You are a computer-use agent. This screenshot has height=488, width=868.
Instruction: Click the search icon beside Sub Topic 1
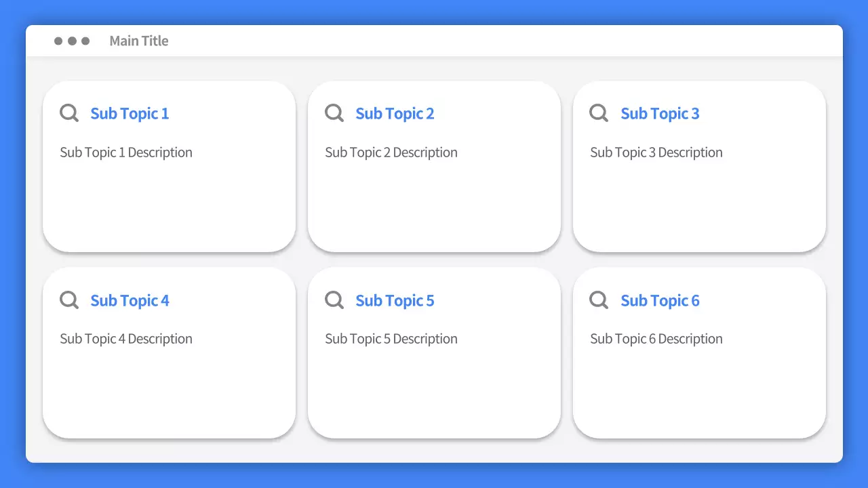[x=69, y=113]
